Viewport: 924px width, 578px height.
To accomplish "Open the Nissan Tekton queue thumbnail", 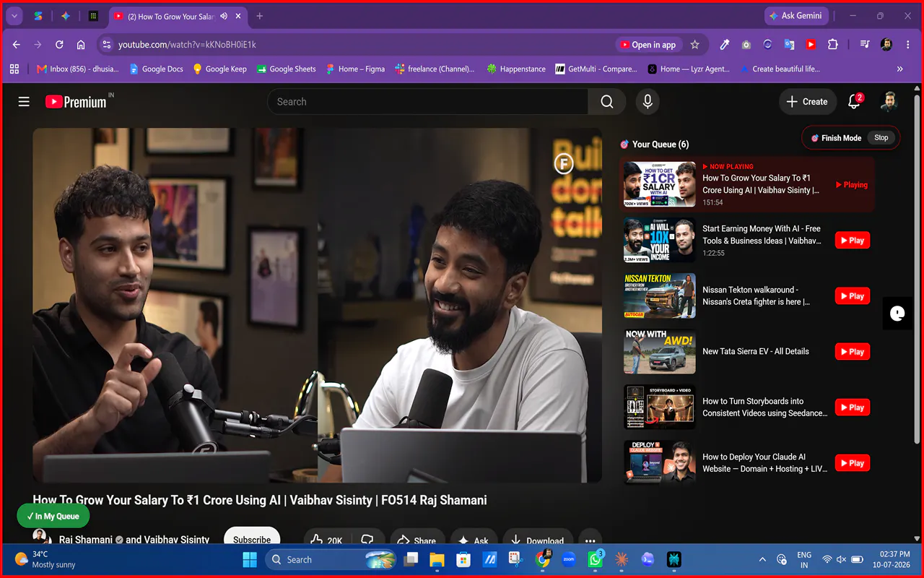I will pos(660,296).
